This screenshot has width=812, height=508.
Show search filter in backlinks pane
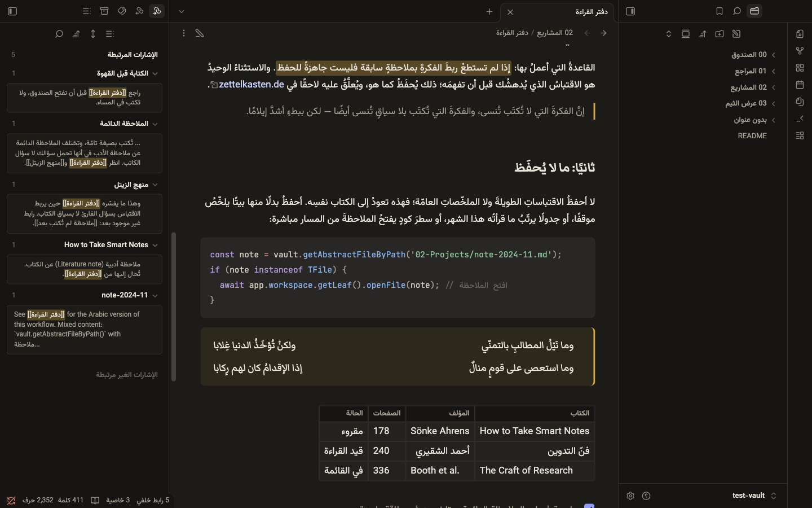coord(59,34)
